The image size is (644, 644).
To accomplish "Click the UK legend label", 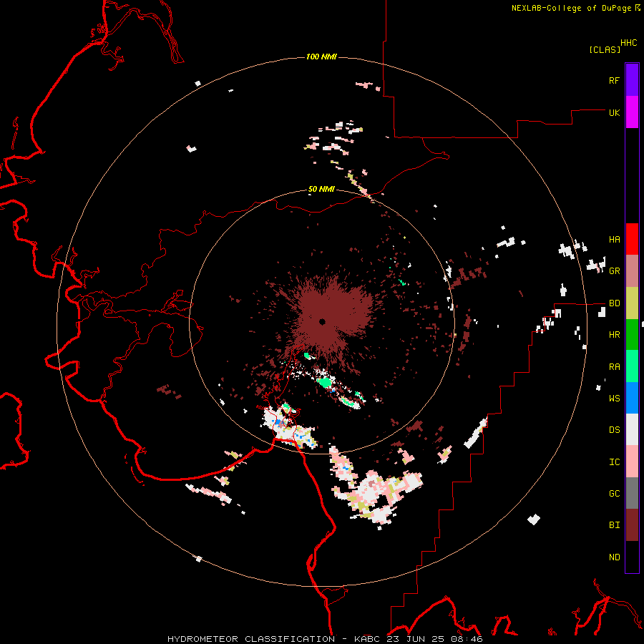I will pyautogui.click(x=614, y=112).
